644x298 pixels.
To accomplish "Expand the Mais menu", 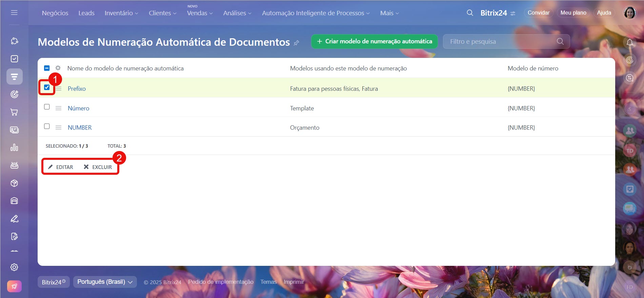I will coord(389,13).
